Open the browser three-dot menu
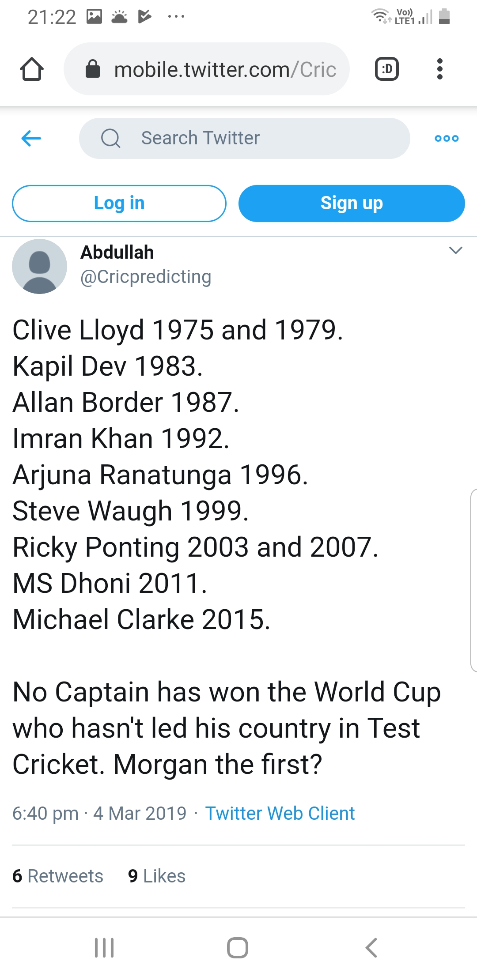 click(x=439, y=69)
